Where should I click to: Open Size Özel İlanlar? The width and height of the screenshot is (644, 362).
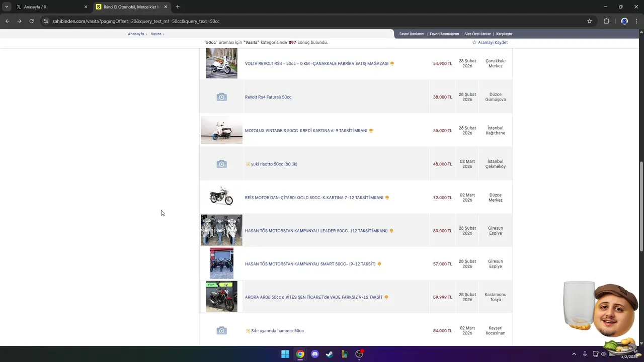click(477, 34)
